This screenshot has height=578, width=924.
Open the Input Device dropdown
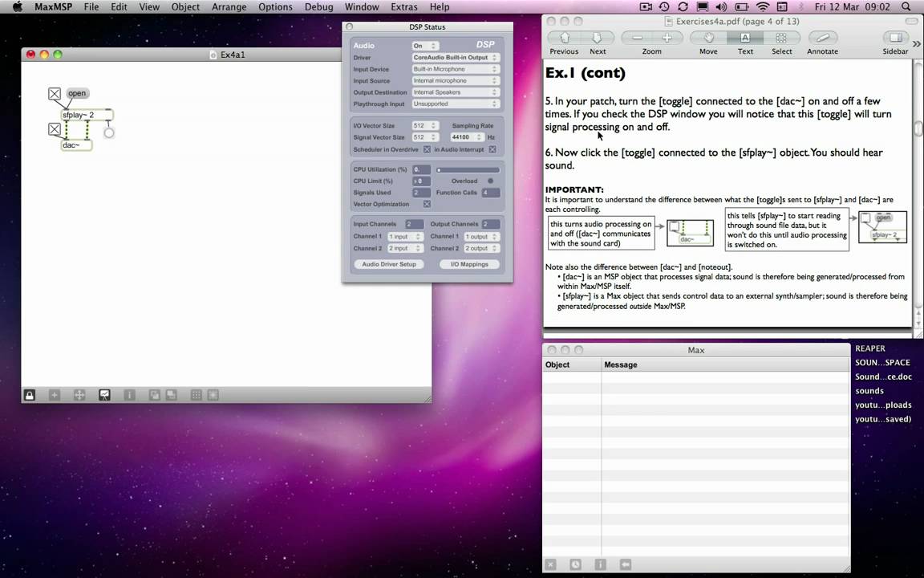click(x=456, y=69)
